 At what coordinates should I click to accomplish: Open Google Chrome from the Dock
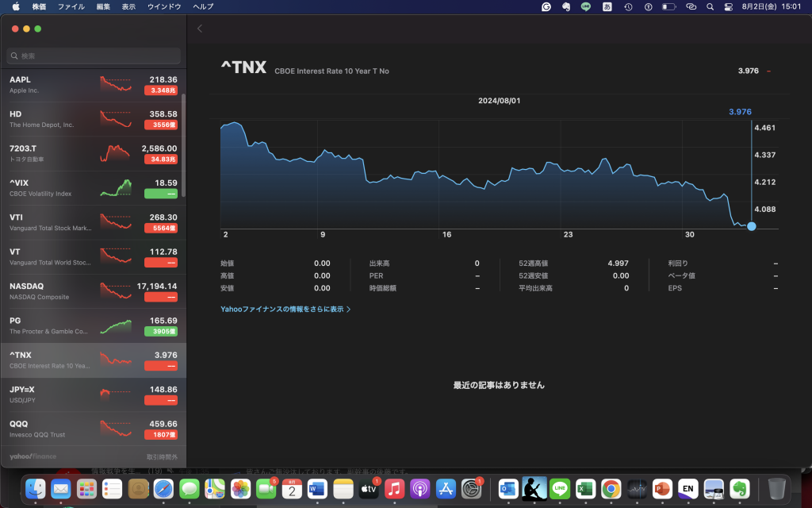pyautogui.click(x=610, y=488)
